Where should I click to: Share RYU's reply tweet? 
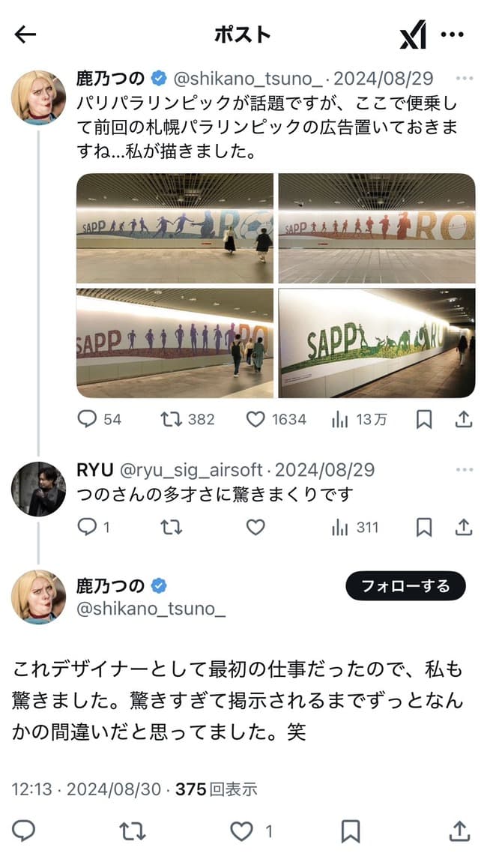tap(461, 527)
